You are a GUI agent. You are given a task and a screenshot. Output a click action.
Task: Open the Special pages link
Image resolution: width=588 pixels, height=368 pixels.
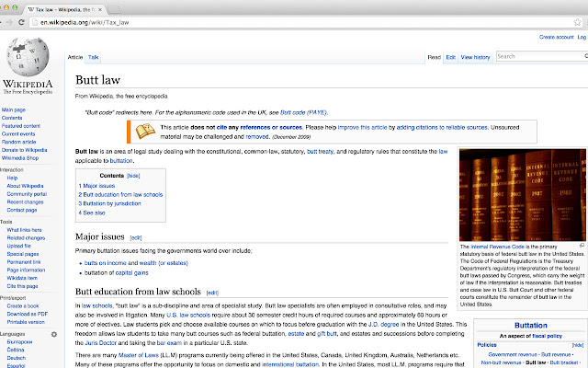tap(23, 254)
